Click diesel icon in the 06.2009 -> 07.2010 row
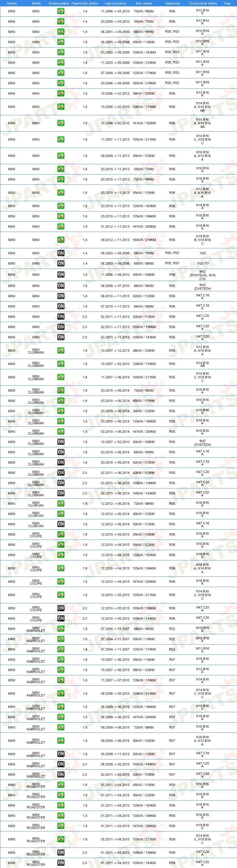The image size is (237, 868). point(61,286)
